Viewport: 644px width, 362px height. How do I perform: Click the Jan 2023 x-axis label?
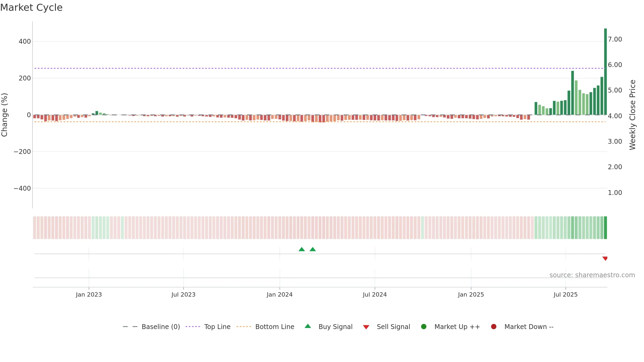click(x=89, y=295)
